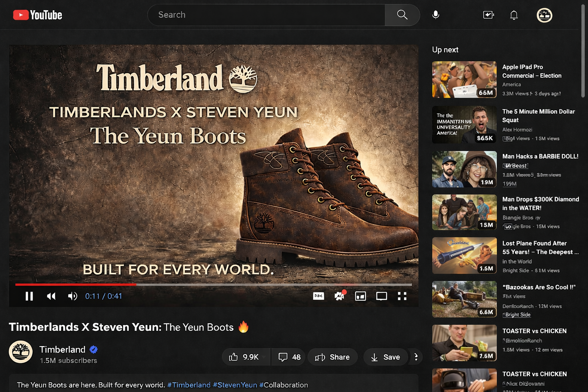Click the '1.5M subscribers' text
This screenshot has height=392, width=588.
(x=69, y=361)
